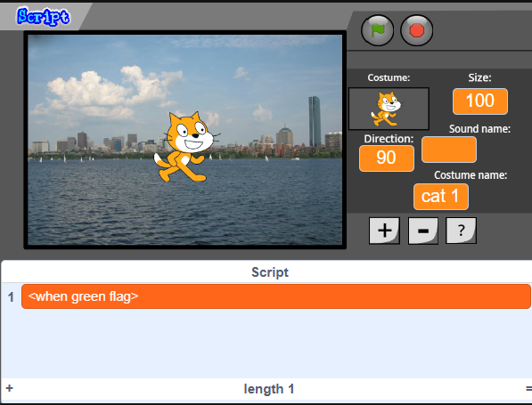Click the minus button beside the plus

tap(423, 231)
